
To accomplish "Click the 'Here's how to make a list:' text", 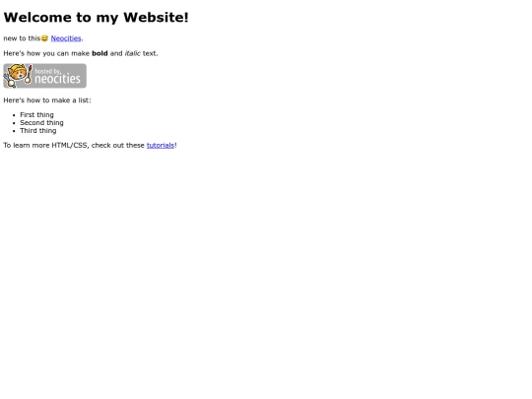I will pyautogui.click(x=47, y=100).
